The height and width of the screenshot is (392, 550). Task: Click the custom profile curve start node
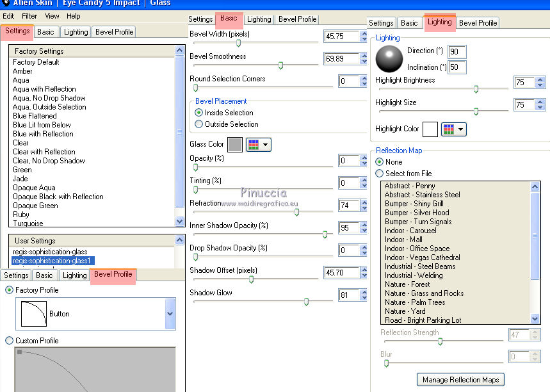[x=19, y=352]
